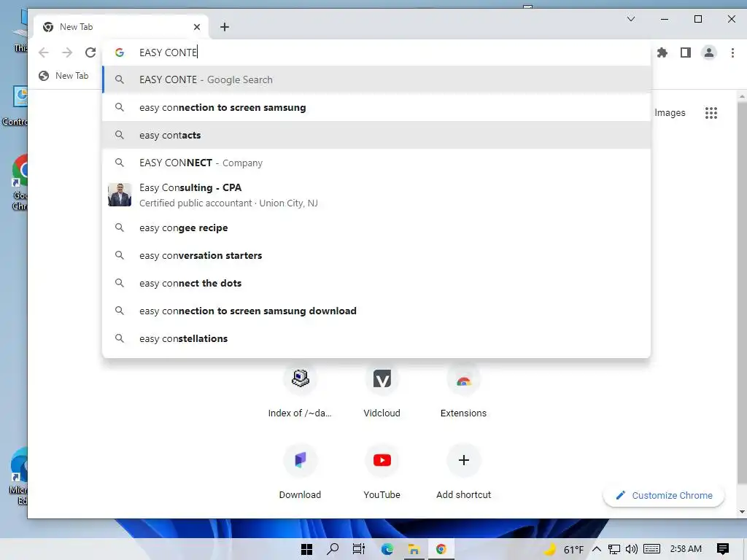Image resolution: width=747 pixels, height=560 pixels.
Task: Select the New Tab tab
Action: click(x=122, y=27)
